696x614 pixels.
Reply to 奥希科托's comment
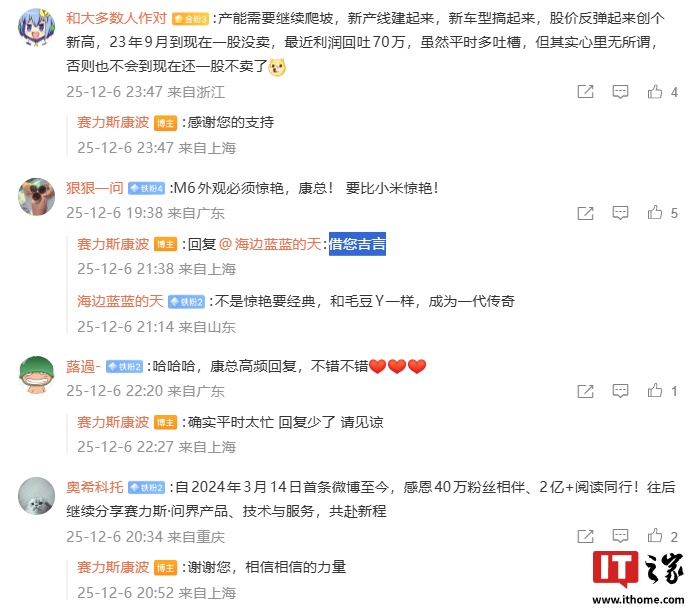click(x=620, y=536)
